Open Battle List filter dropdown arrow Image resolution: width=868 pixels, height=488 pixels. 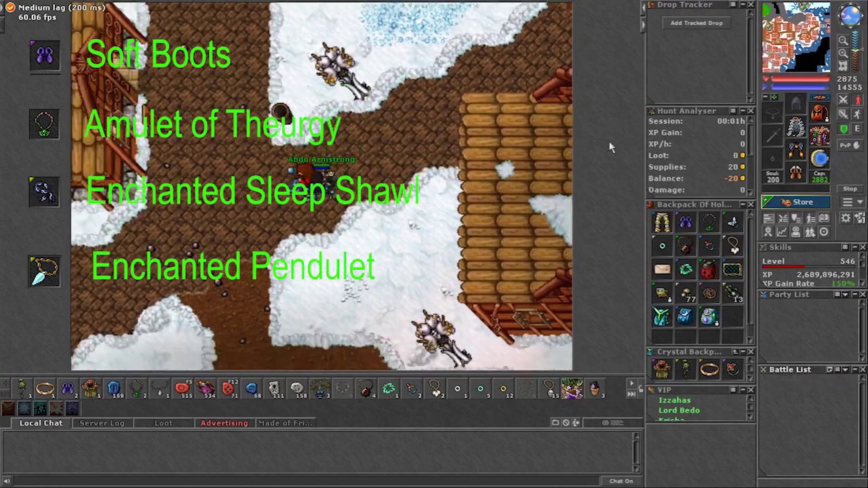click(x=845, y=369)
